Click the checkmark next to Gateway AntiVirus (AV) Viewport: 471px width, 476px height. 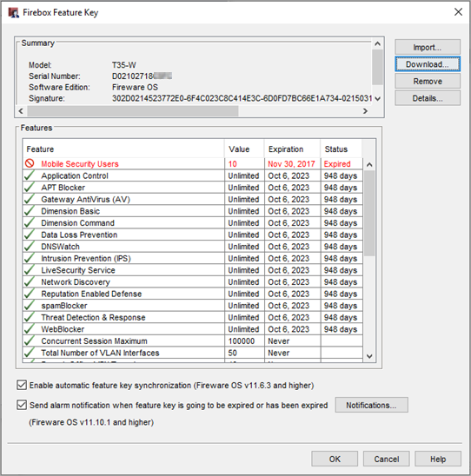tap(30, 199)
